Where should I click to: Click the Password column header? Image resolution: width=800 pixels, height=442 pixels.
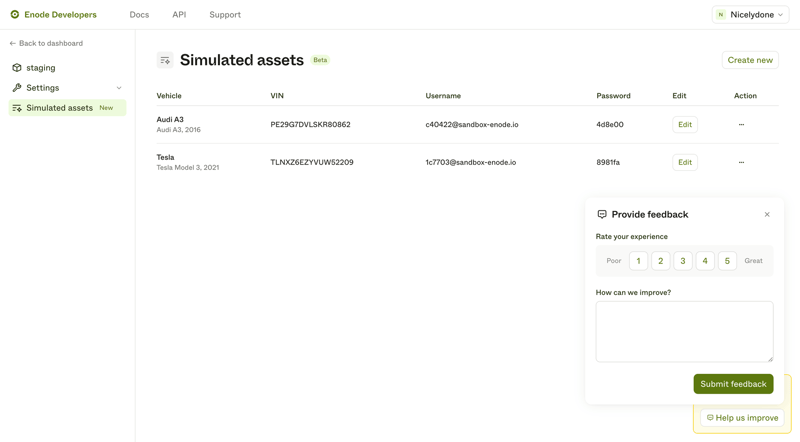(613, 96)
